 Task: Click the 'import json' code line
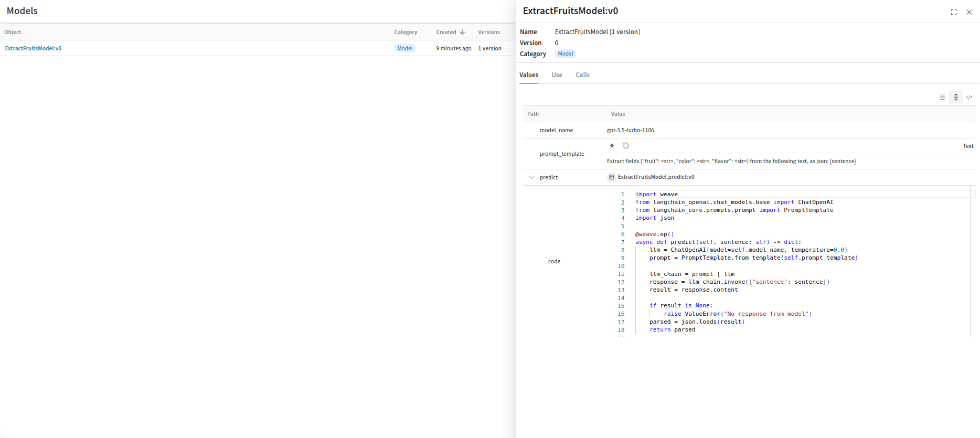pyautogui.click(x=655, y=218)
